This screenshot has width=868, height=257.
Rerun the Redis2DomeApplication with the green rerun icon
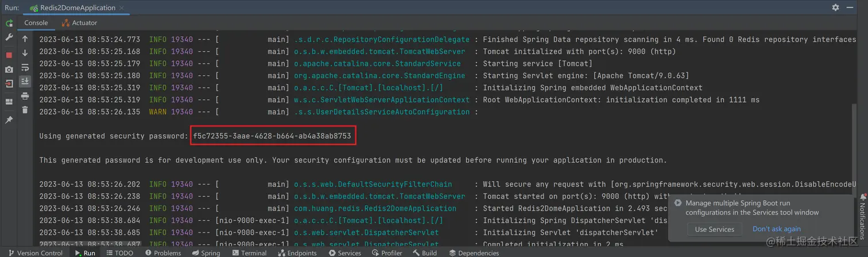(9, 24)
